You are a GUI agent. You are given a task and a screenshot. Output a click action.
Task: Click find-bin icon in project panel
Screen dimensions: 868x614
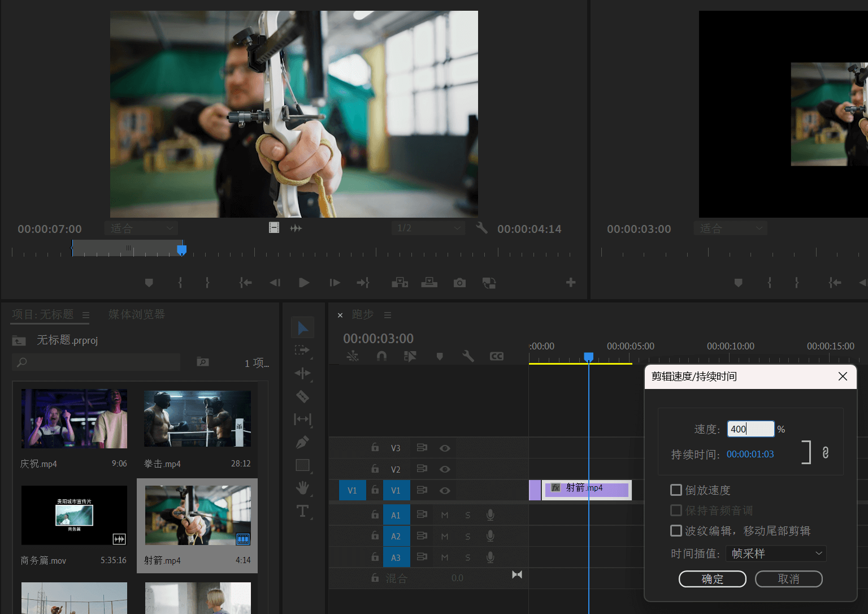tap(203, 362)
